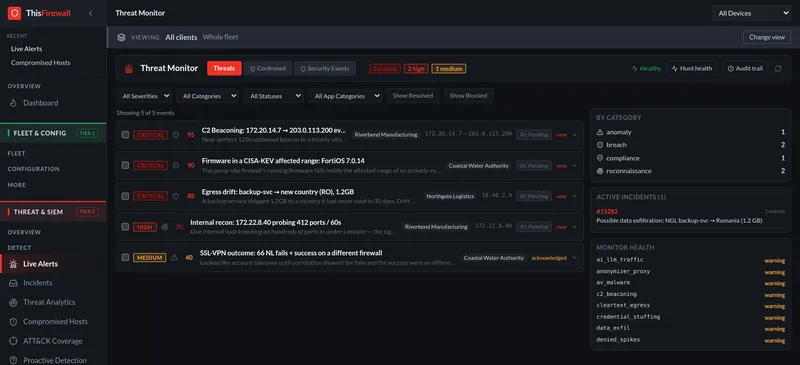
Task: Select checkbox for Internal recon alert
Action: tap(125, 227)
